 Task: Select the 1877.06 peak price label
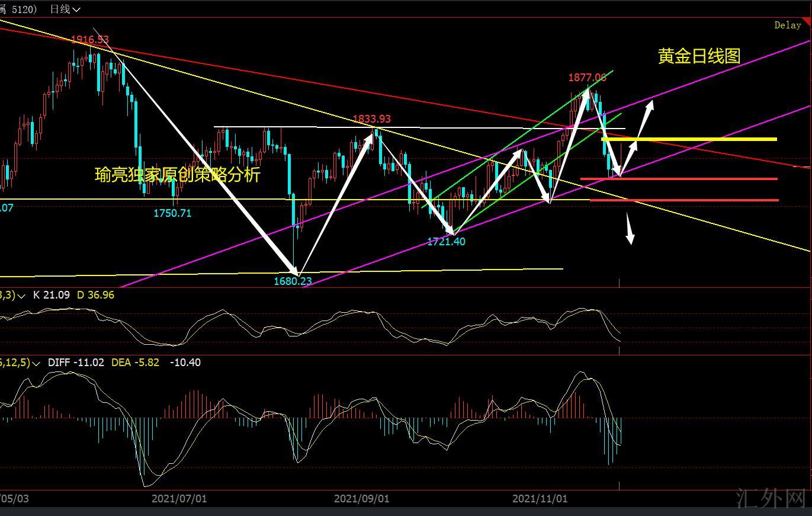(x=587, y=77)
